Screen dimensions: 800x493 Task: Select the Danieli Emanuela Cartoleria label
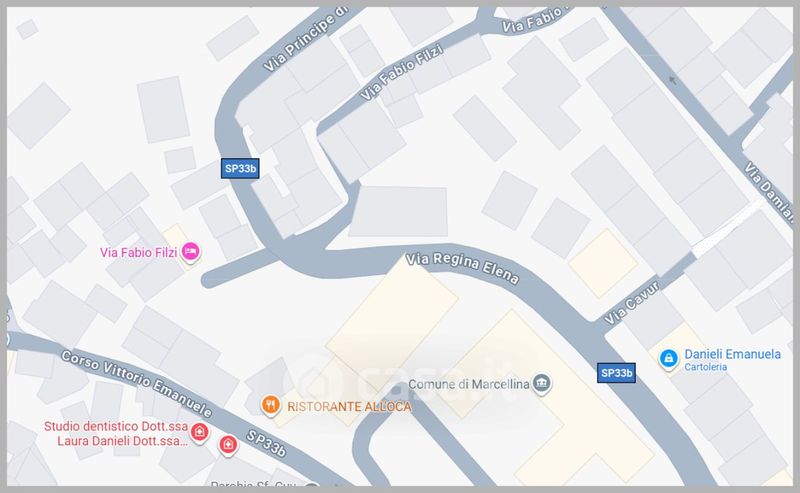(732, 360)
